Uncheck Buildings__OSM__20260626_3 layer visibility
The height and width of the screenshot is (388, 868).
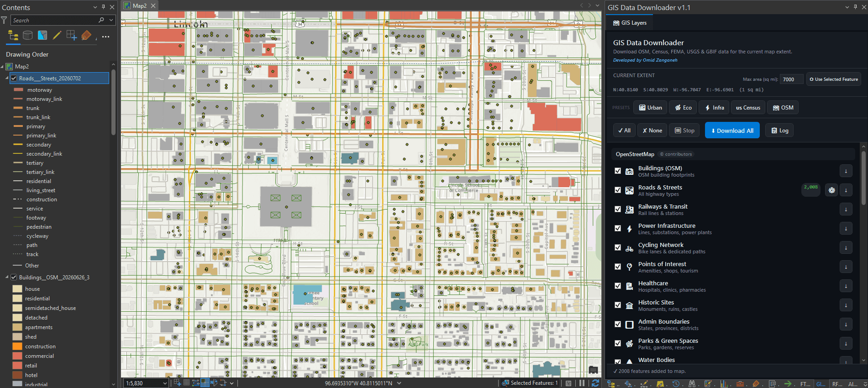tap(14, 277)
